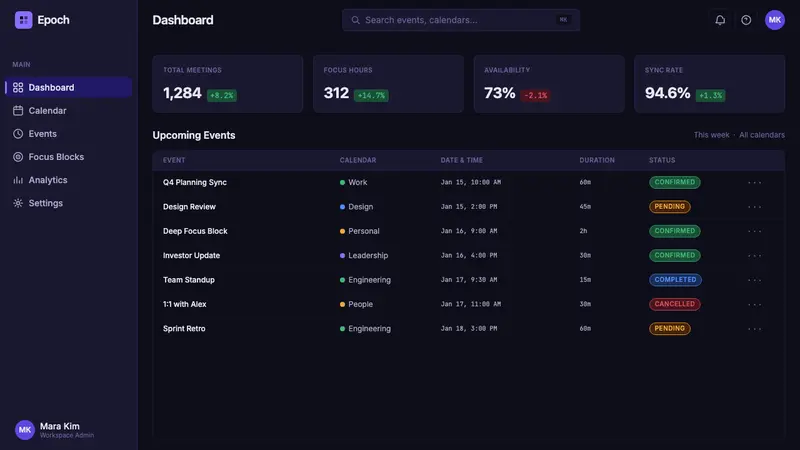The height and width of the screenshot is (450, 800).
Task: Click the -2.1% change badge
Action: point(535,95)
